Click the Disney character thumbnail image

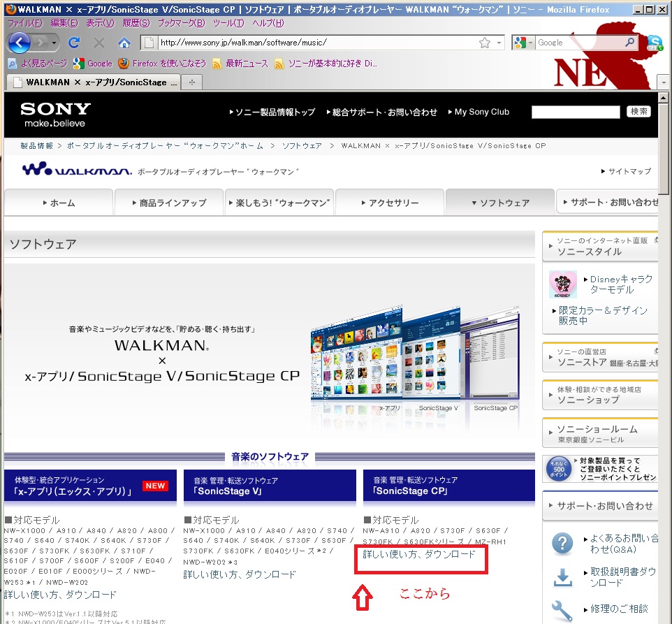[563, 284]
